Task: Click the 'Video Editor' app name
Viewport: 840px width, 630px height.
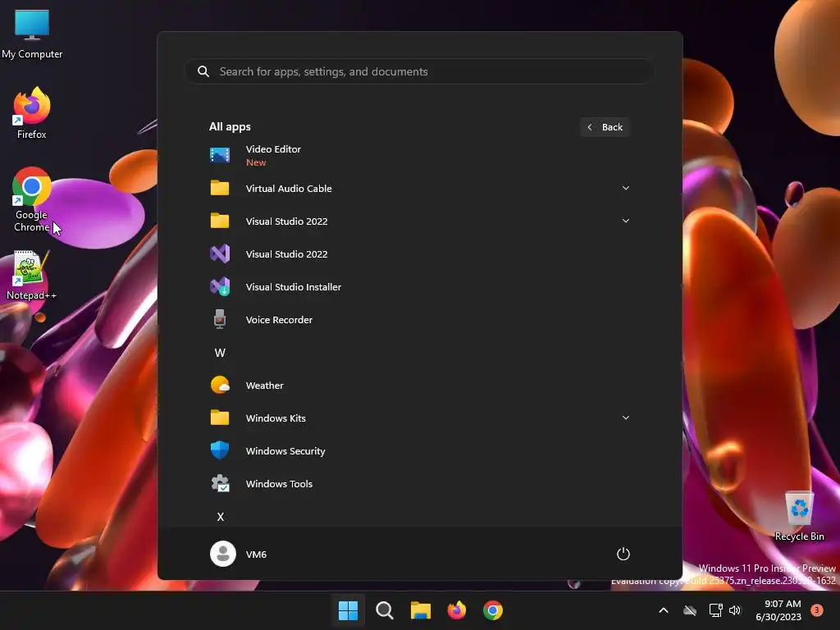Action: pyautogui.click(x=273, y=149)
